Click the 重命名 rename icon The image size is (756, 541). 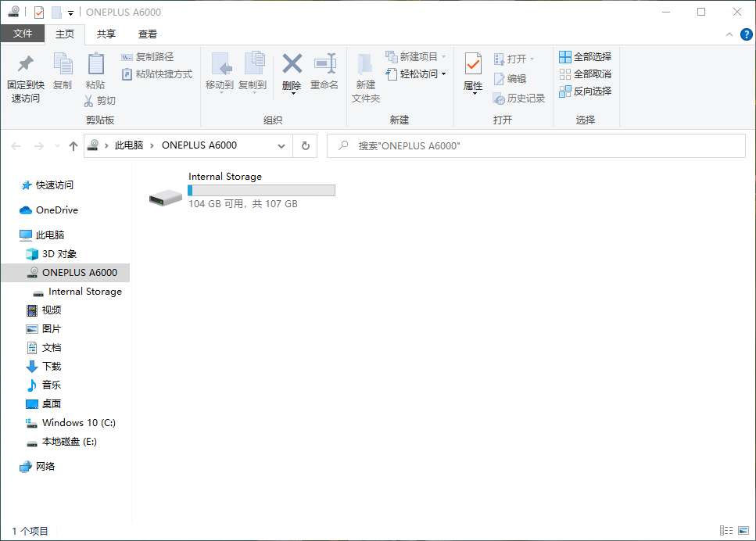324,63
